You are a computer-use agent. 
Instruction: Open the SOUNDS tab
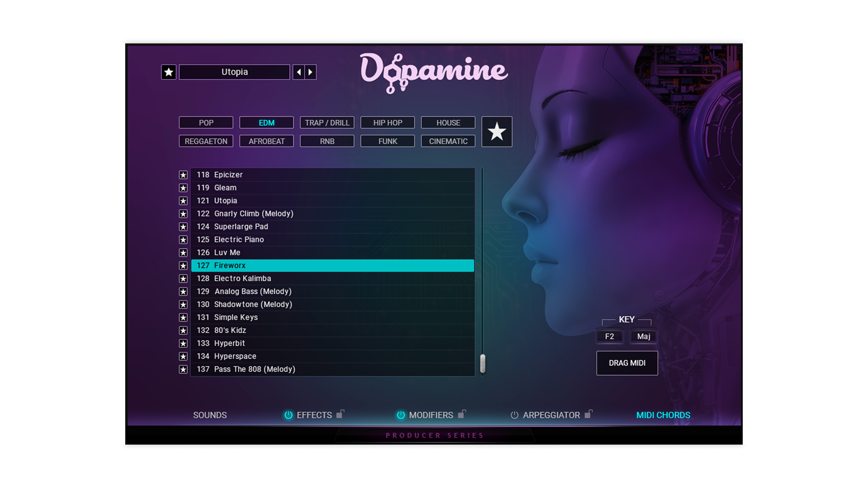pyautogui.click(x=210, y=415)
